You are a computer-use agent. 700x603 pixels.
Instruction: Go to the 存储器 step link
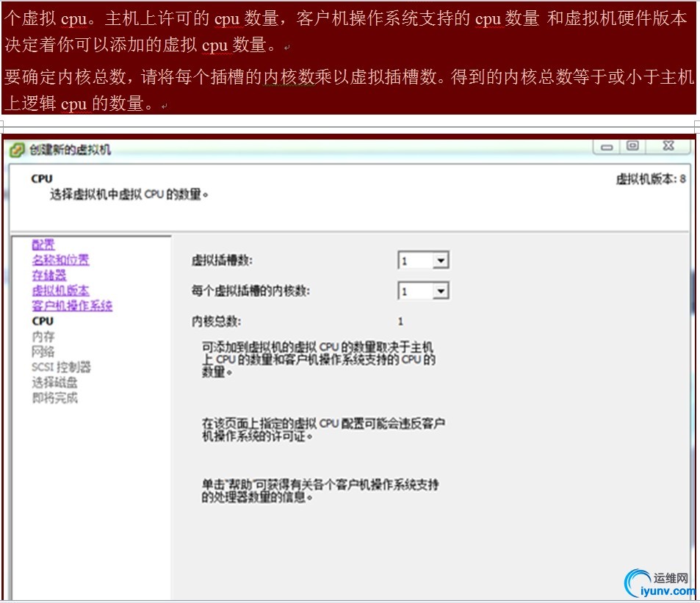point(48,275)
